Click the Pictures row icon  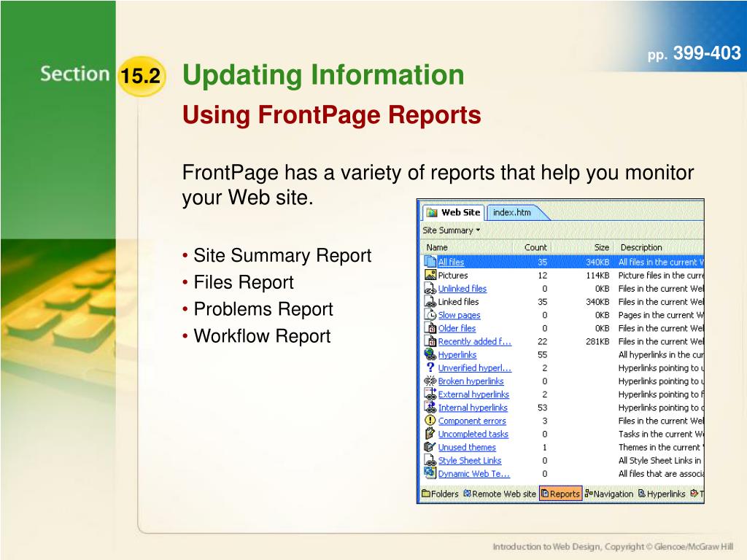[x=430, y=275]
